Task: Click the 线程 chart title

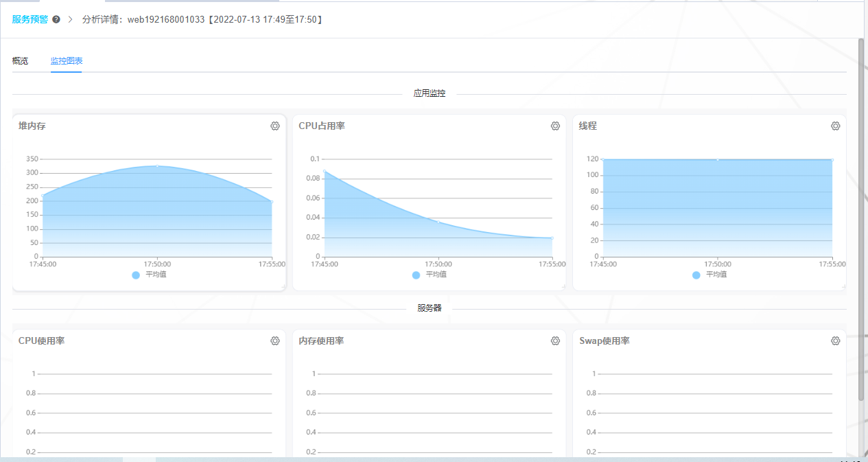Action: coord(588,126)
